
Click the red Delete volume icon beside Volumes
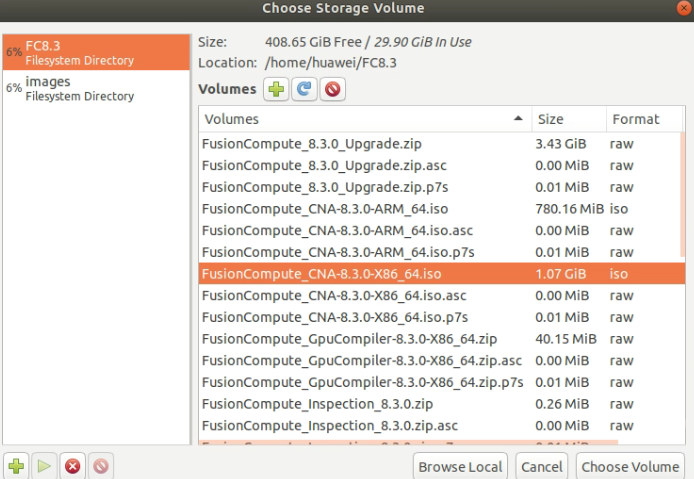click(332, 89)
